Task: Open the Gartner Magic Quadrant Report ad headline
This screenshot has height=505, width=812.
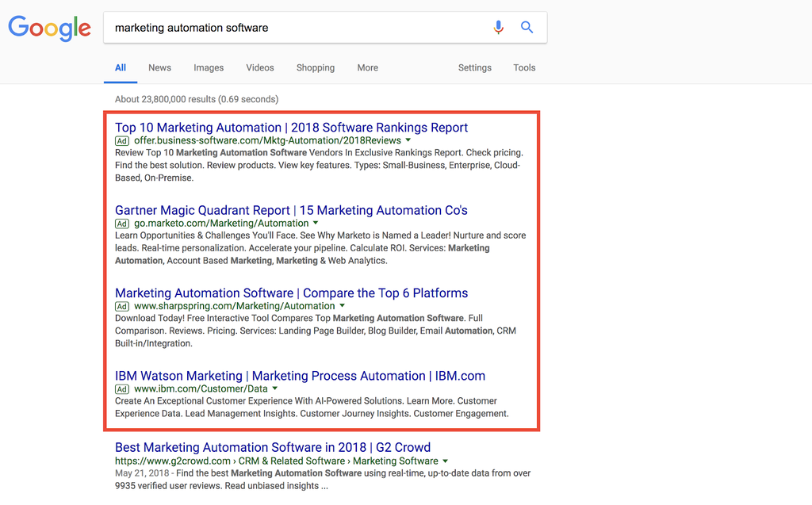Action: (x=291, y=210)
